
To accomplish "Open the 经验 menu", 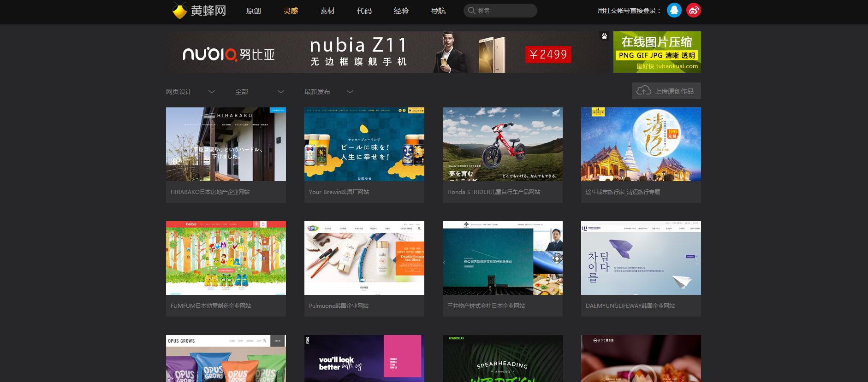I will (401, 11).
